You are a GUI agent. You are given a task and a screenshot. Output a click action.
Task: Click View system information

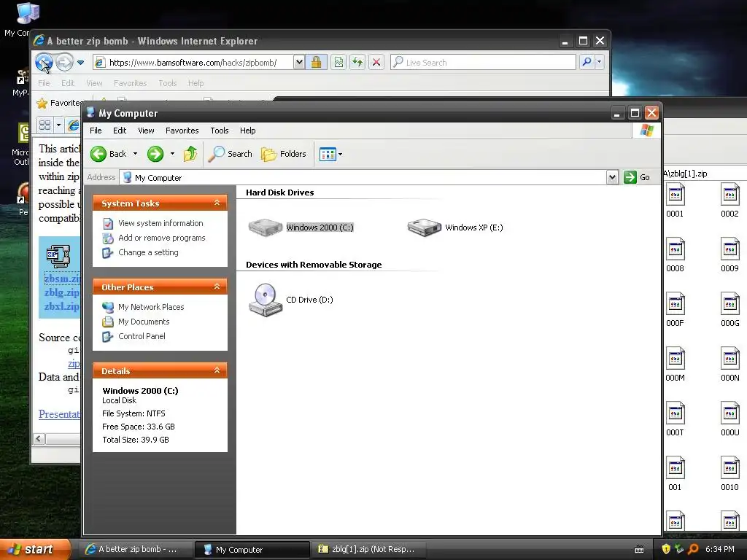tap(160, 223)
